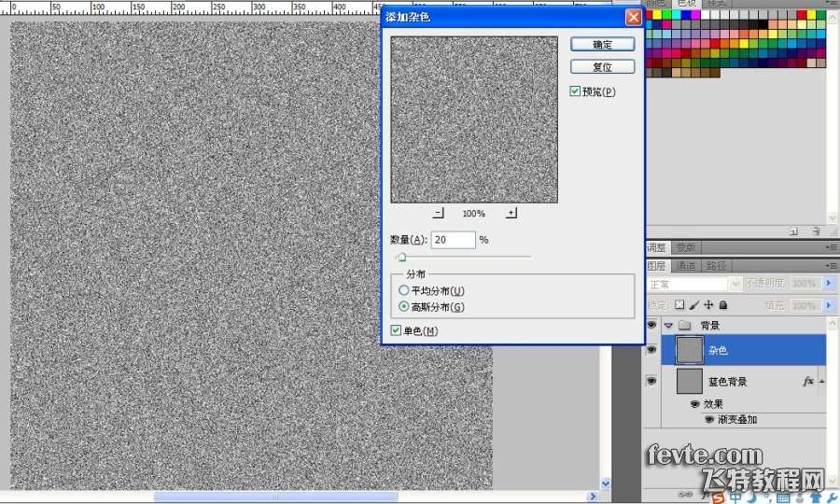
Task: Switch to the 蒙版 tab
Action: pos(686,247)
